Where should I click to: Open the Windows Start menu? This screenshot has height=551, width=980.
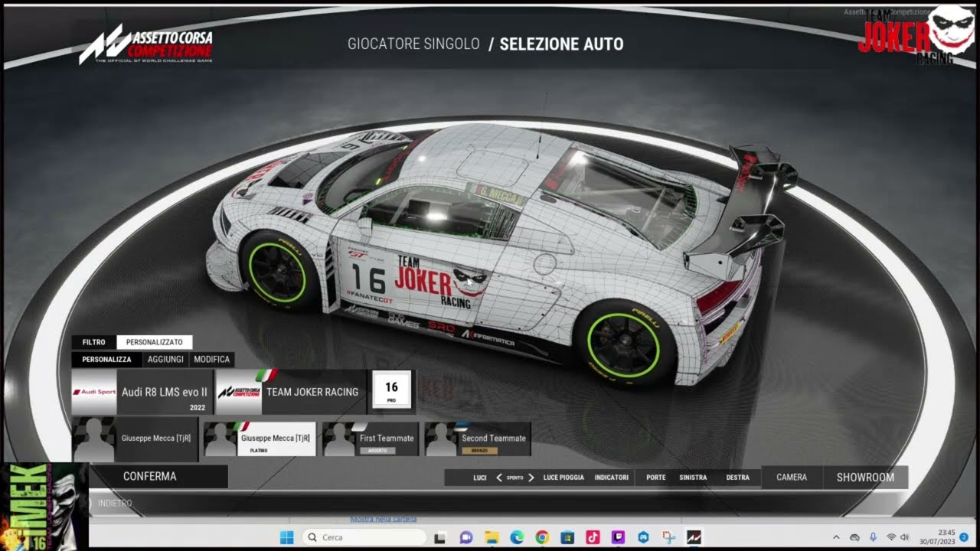point(286,537)
